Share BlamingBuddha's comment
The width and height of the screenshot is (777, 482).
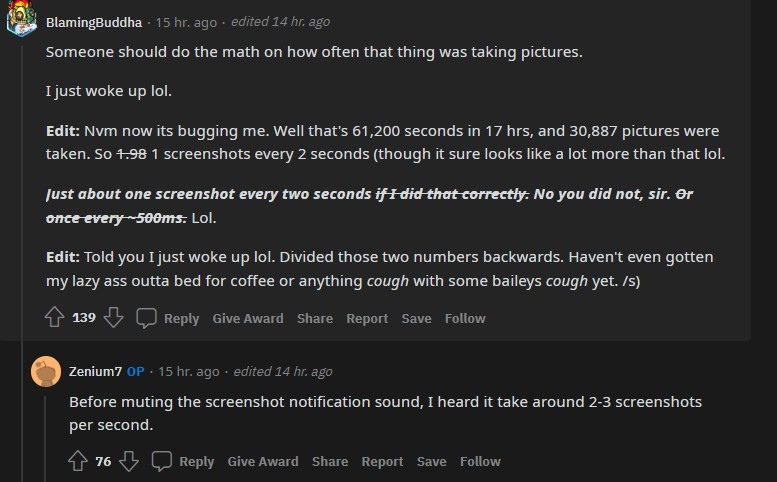[315, 318]
